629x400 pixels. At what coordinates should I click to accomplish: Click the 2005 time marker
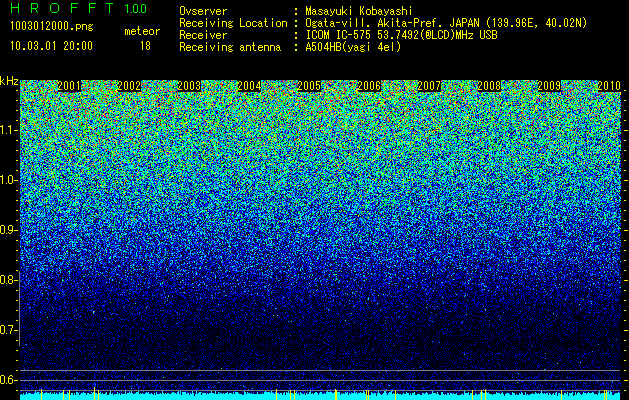pyautogui.click(x=309, y=86)
